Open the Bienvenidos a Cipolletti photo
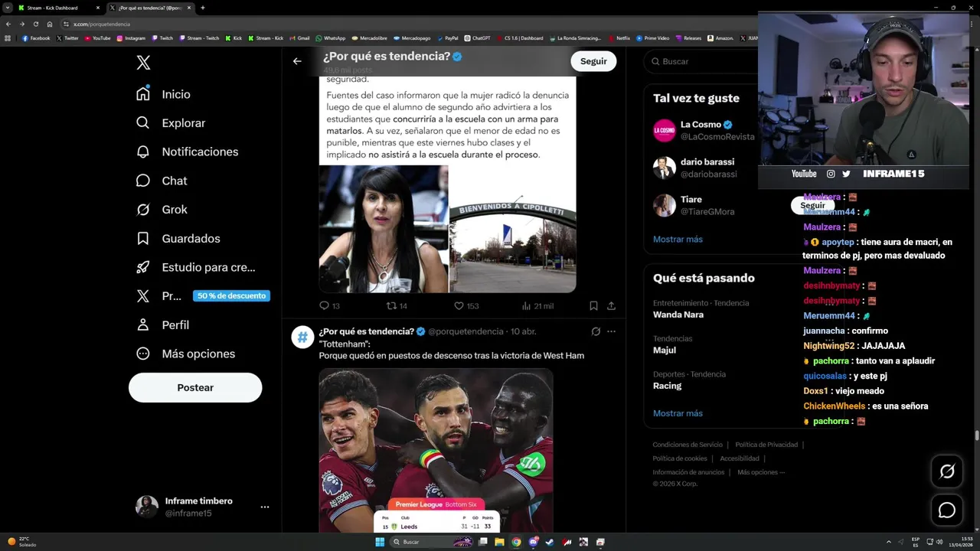Screen dimensions: 980x551 [x=512, y=230]
